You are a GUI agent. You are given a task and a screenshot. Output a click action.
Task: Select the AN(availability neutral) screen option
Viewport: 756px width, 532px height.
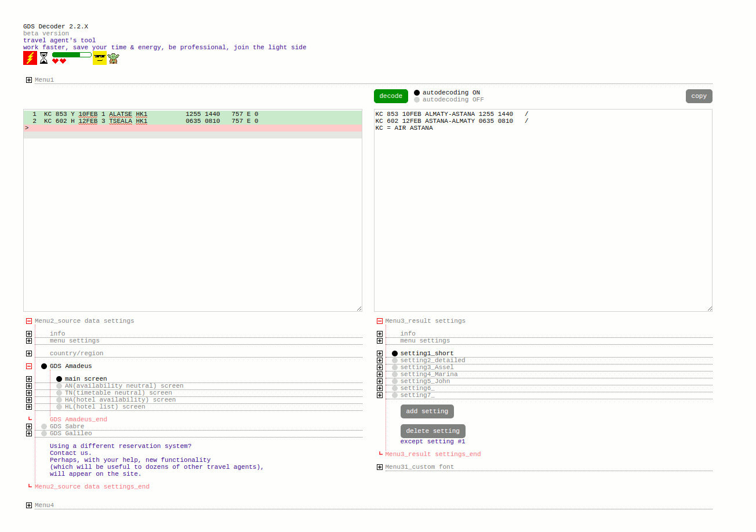[59, 385]
